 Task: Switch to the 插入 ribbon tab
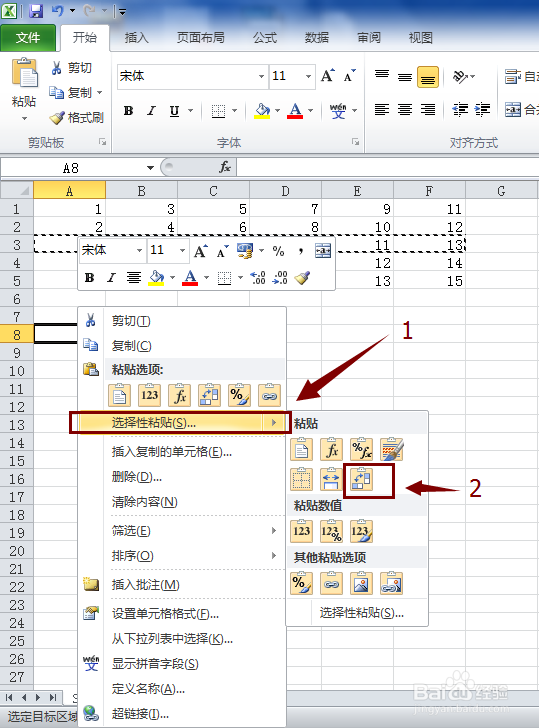(x=136, y=38)
